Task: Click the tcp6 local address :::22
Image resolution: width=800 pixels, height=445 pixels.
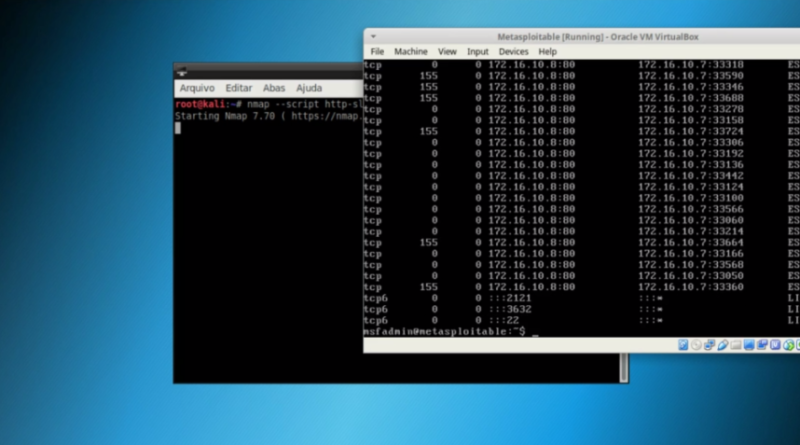Action: point(504,320)
